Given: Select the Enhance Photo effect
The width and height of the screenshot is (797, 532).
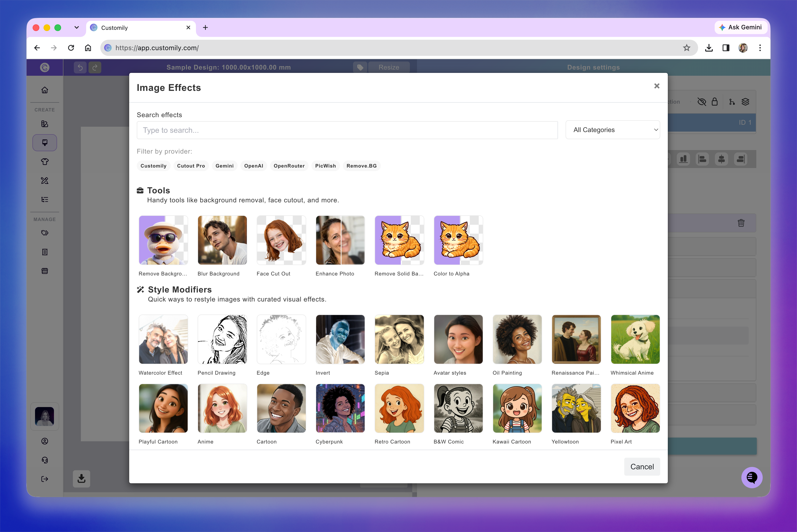Looking at the screenshot, I should [340, 240].
